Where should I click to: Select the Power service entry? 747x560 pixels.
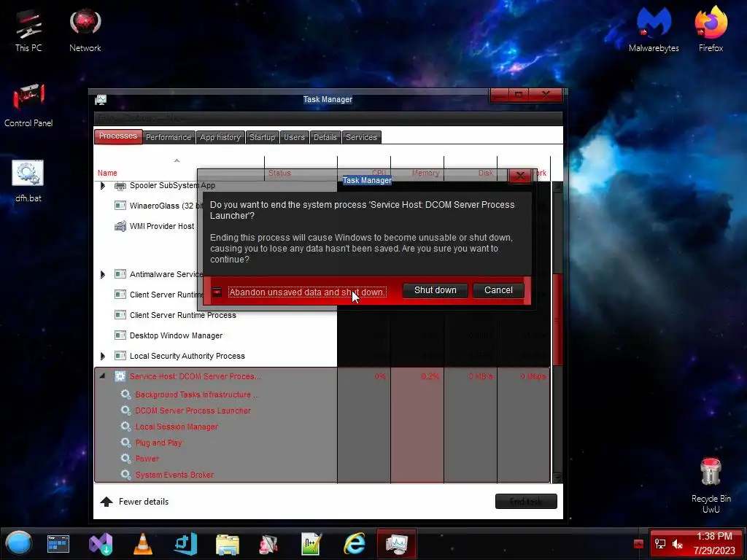tap(147, 459)
